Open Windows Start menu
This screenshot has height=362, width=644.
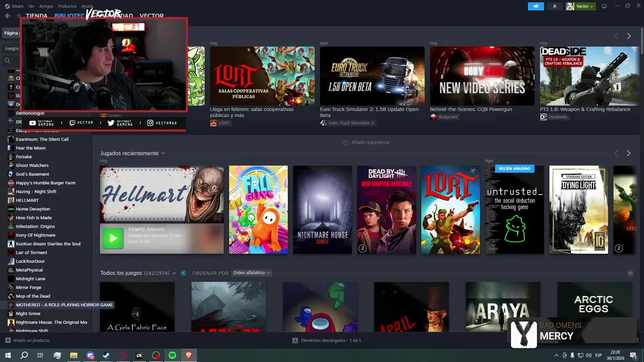point(8,355)
